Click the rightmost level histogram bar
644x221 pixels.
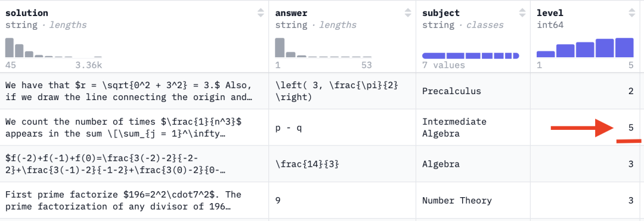pyautogui.click(x=624, y=48)
